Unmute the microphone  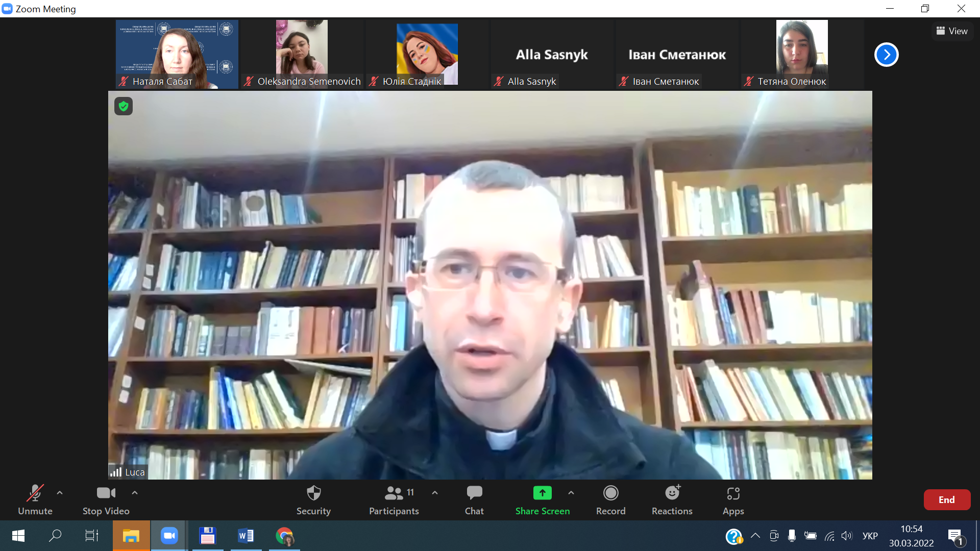[35, 499]
